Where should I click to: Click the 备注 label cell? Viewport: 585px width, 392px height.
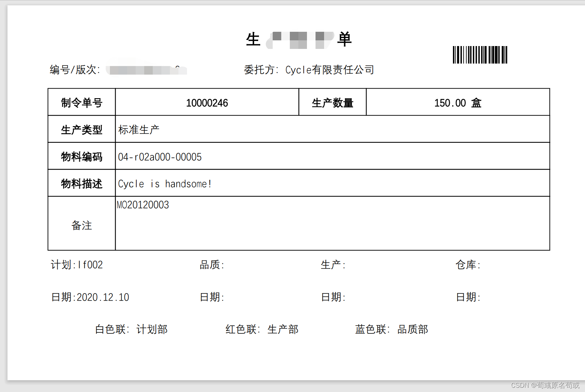82,224
